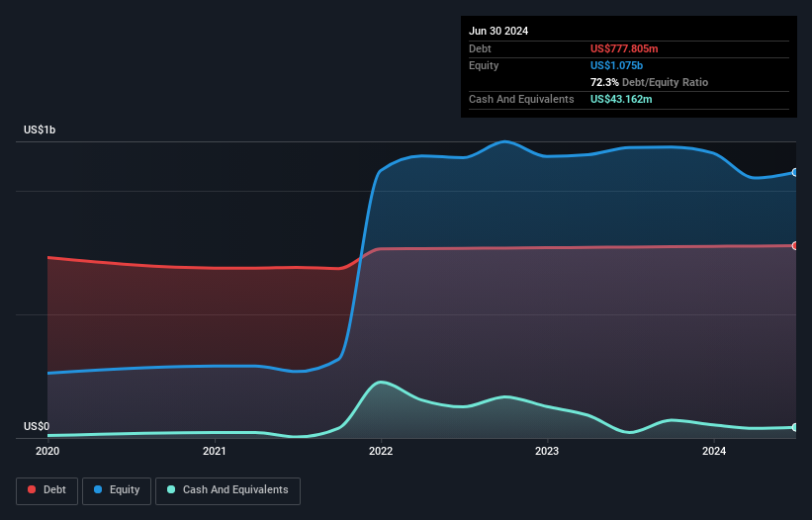
Task: Click the US$0 y-axis label
Action: coord(37,426)
